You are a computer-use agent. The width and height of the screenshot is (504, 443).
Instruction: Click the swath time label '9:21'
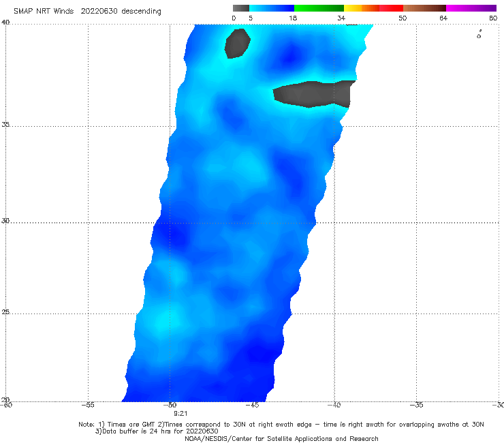180,414
